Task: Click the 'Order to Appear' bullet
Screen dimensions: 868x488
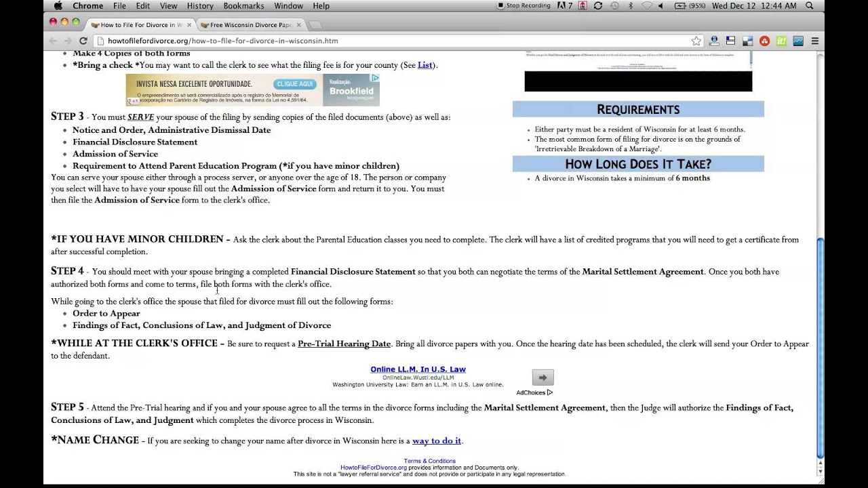Action: [106, 313]
